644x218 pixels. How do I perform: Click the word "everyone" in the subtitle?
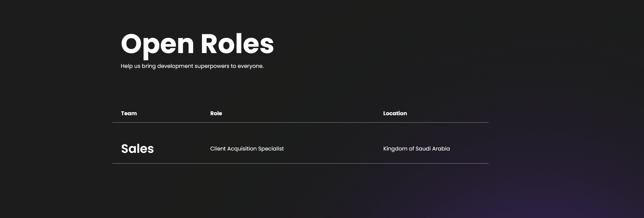click(x=250, y=66)
